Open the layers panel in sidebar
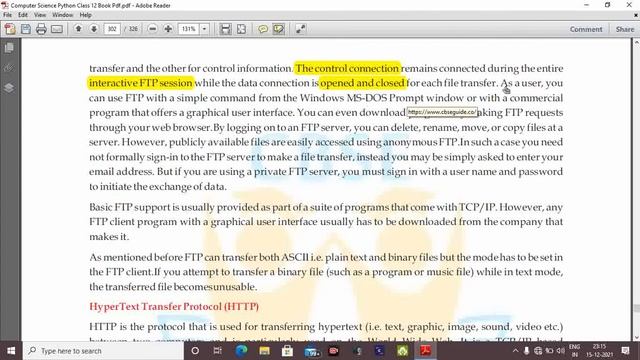Viewport: 640px width, 360px height. (9, 88)
